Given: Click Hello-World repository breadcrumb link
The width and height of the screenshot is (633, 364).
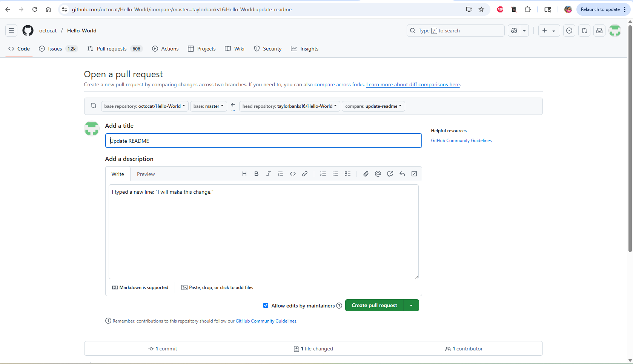Looking at the screenshot, I should (x=82, y=31).
